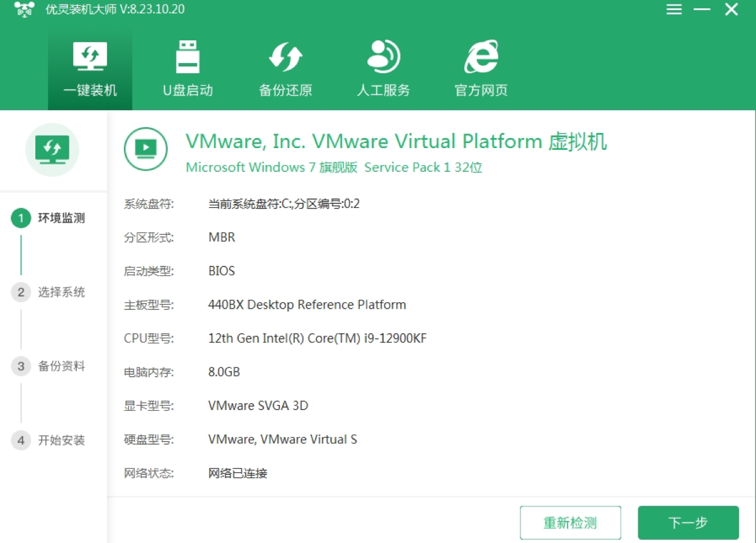Click the round monitor icon in sidebar

click(52, 150)
